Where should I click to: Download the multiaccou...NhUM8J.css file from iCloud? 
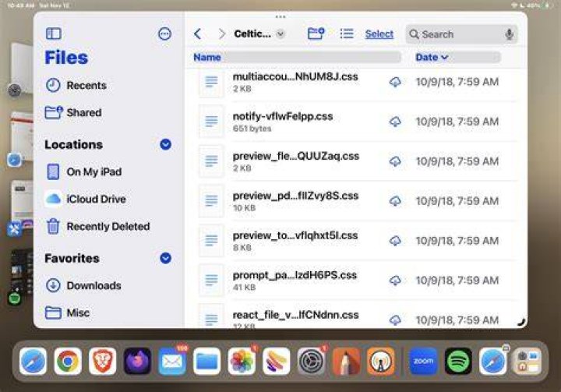click(x=395, y=82)
